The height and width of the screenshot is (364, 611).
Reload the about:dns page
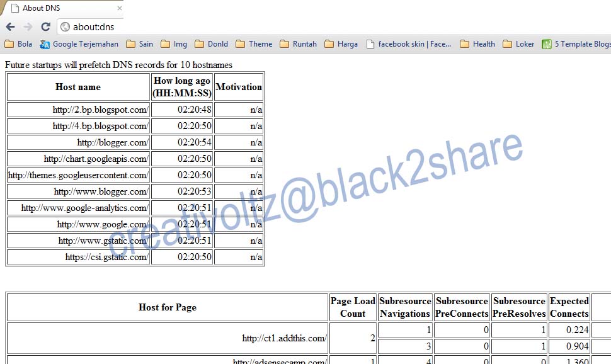click(45, 26)
